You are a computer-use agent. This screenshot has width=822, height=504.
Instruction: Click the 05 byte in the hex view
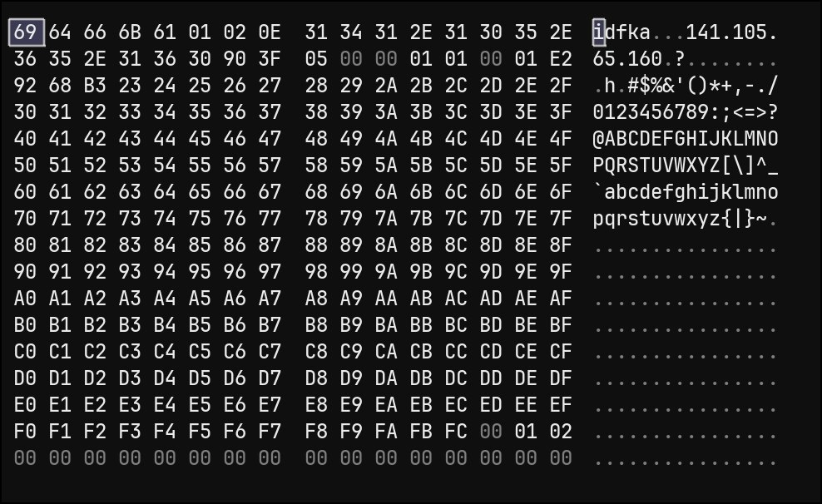click(x=316, y=60)
